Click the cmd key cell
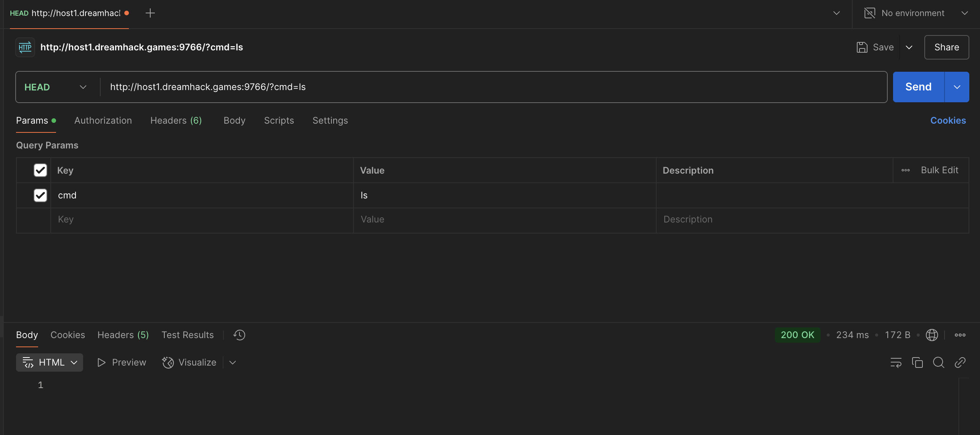 (202, 195)
